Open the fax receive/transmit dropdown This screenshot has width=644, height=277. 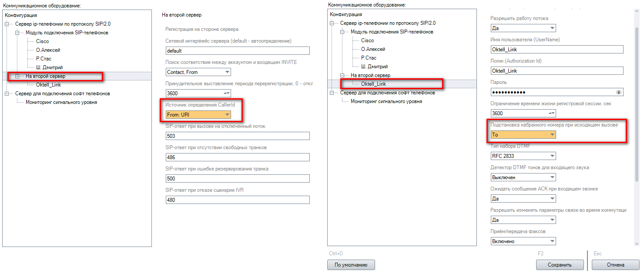[552, 241]
